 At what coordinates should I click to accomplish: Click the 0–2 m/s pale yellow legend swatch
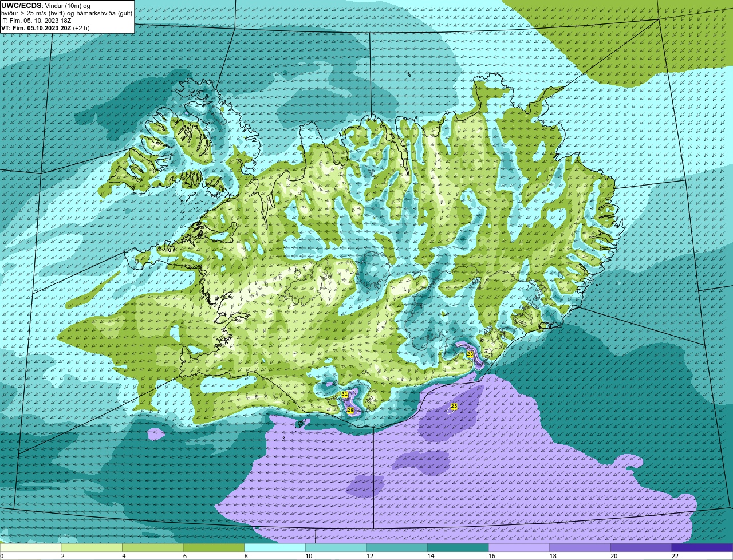[x=30, y=547]
